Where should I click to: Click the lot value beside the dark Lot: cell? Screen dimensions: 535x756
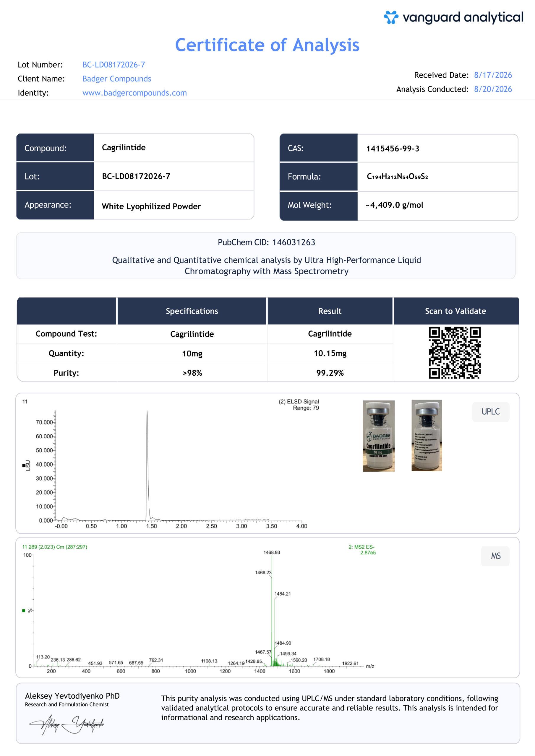(136, 176)
